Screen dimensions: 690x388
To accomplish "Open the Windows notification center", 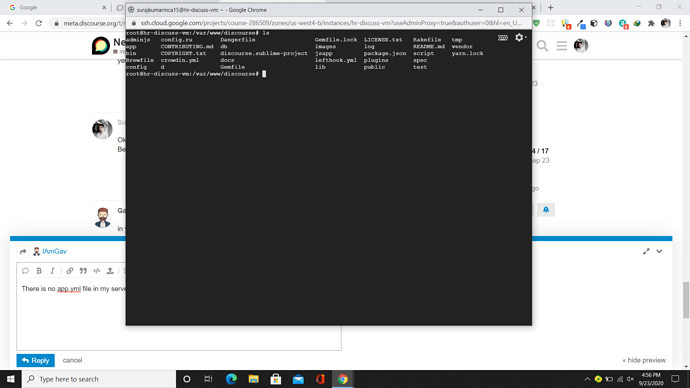I will 675,379.
